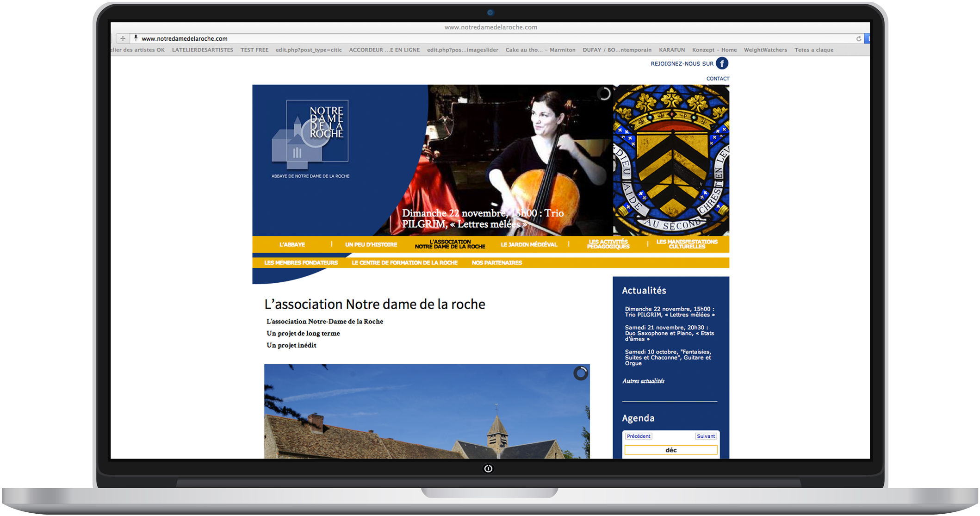Click 'Un projet de long terme' anchor
Image resolution: width=980 pixels, height=516 pixels.
coord(303,334)
